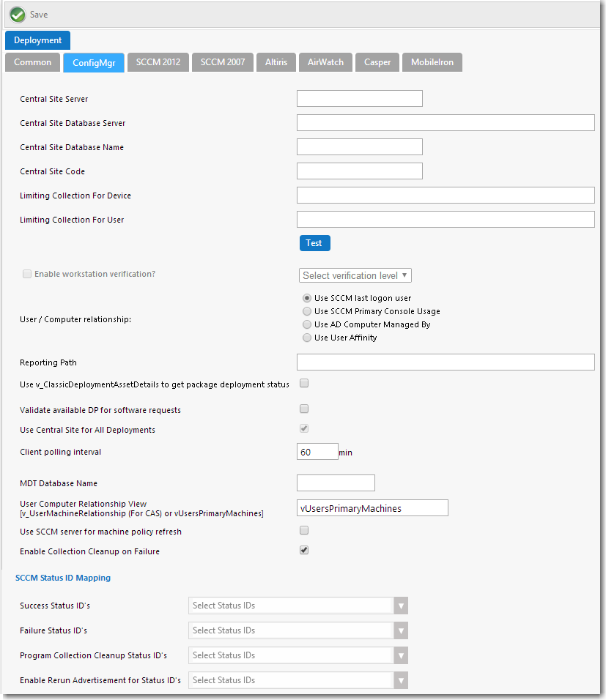Open the Success Status ID's dropdown arrow
The height and width of the screenshot is (700, 606).
pos(401,606)
